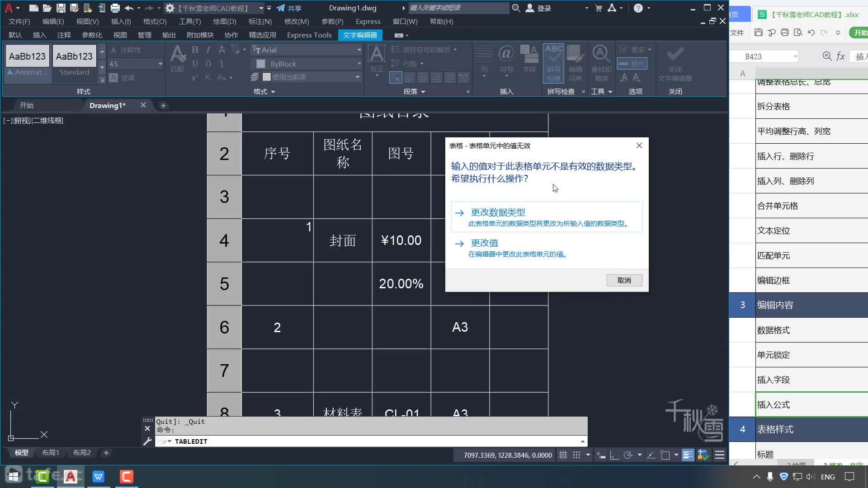This screenshot has height=488, width=868.
Task: Expand the 段落 panel flyout
Action: tap(415, 92)
